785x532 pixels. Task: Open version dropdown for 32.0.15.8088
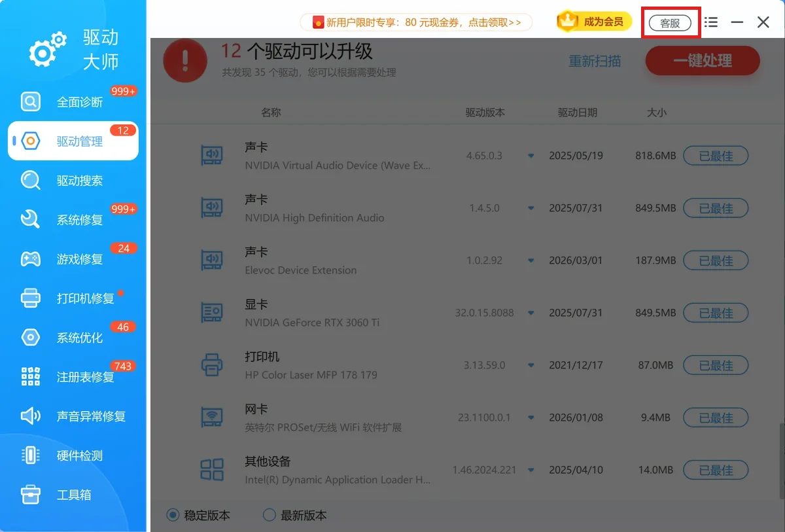[531, 313]
